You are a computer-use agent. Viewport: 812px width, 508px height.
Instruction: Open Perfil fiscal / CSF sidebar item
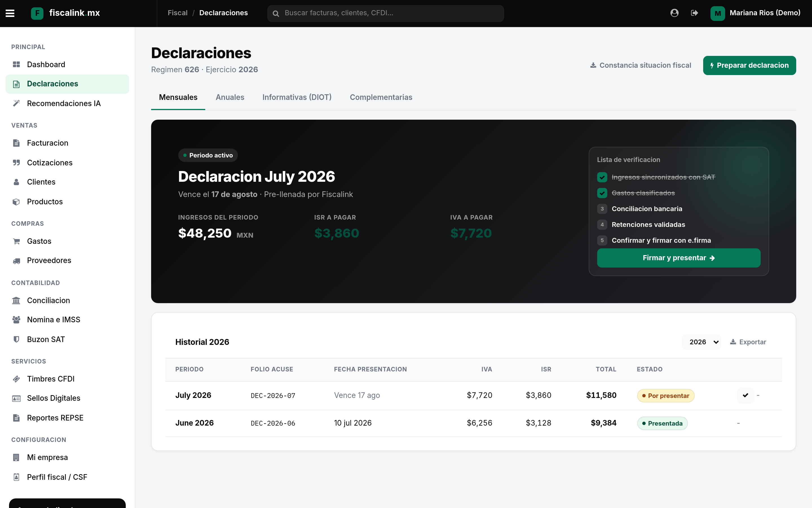pos(67,477)
